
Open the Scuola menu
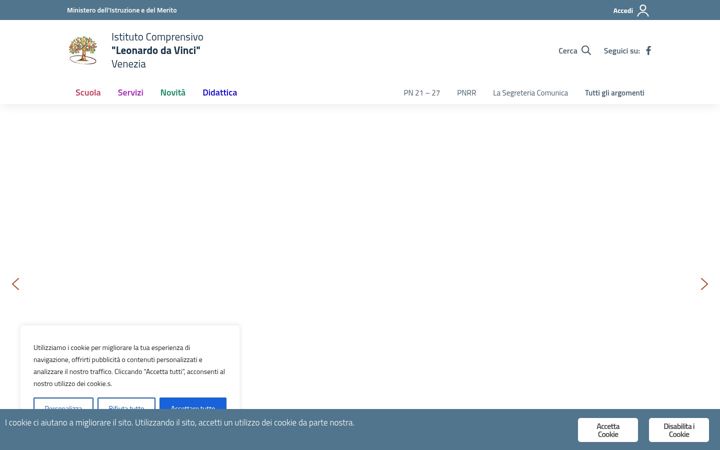pyautogui.click(x=88, y=93)
